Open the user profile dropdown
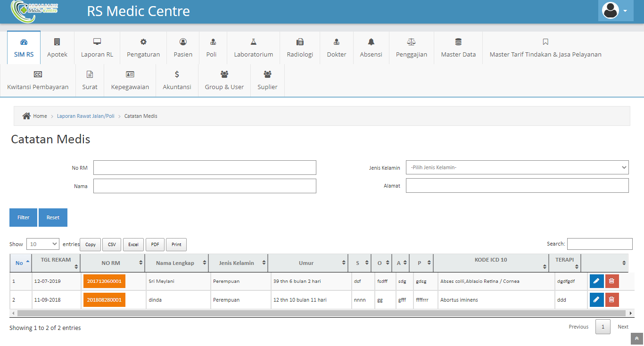The width and height of the screenshot is (644, 346). (x=616, y=10)
